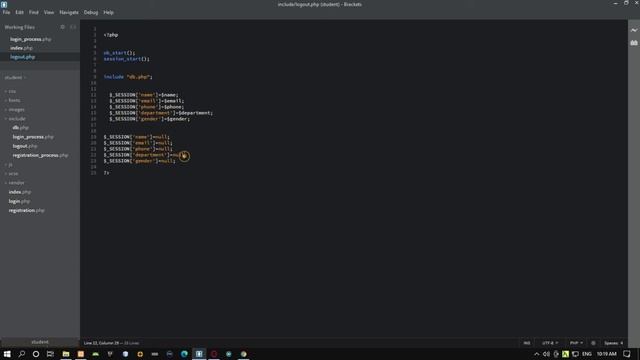Open login_process.php in include folder
Screen dimensions: 640x360
pos(33,137)
